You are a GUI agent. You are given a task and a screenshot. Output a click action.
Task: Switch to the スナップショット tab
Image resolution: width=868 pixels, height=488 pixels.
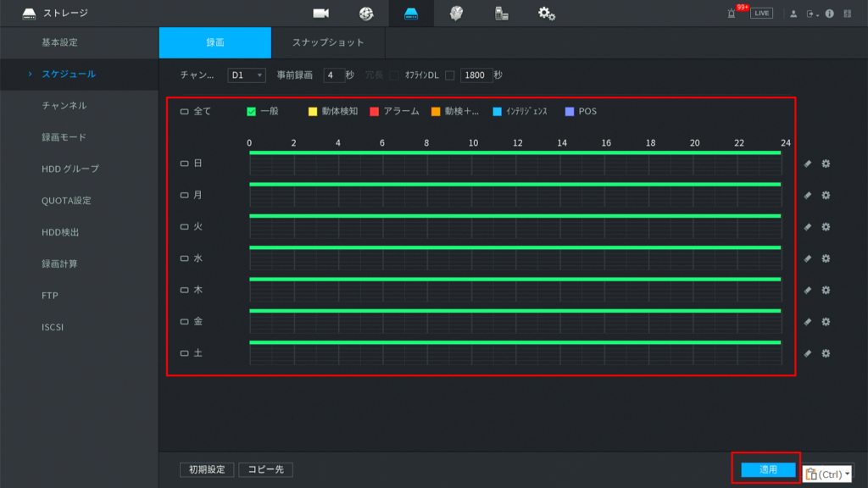pos(328,42)
